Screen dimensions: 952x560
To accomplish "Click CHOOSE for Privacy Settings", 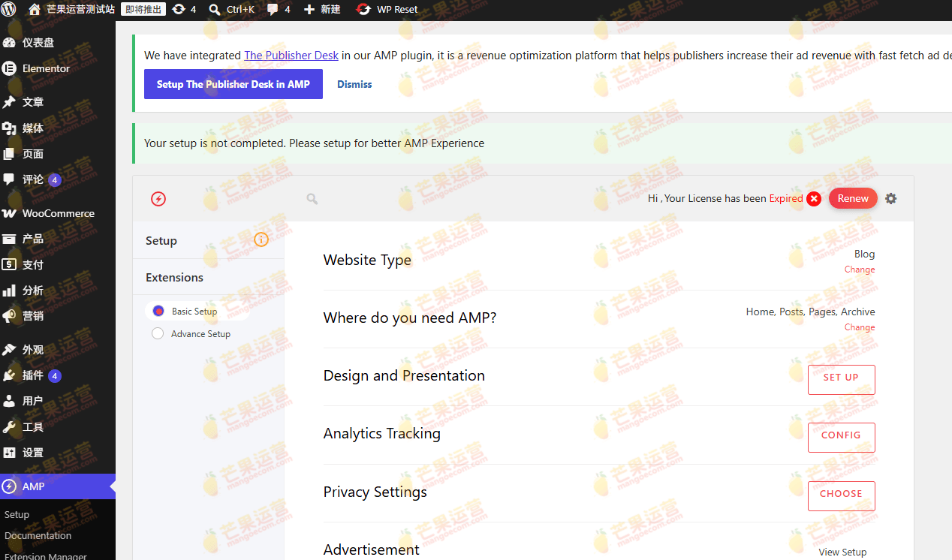I will pos(841,495).
